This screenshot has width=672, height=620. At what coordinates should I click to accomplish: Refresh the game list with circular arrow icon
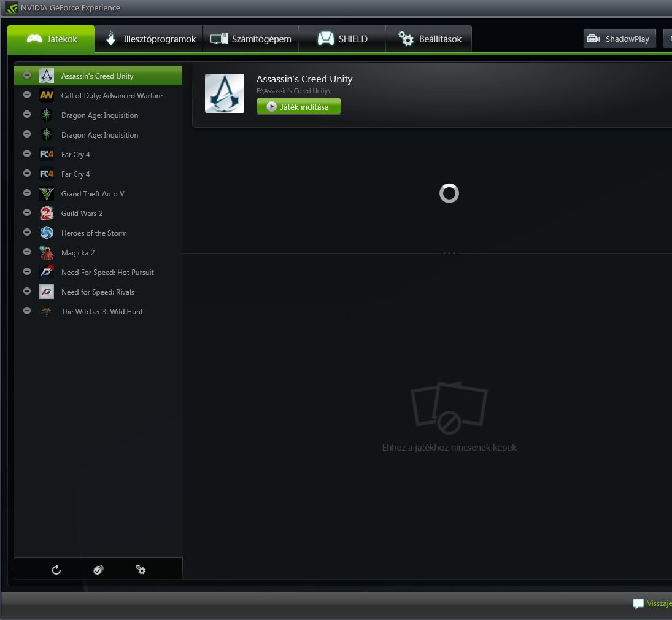coord(56,570)
